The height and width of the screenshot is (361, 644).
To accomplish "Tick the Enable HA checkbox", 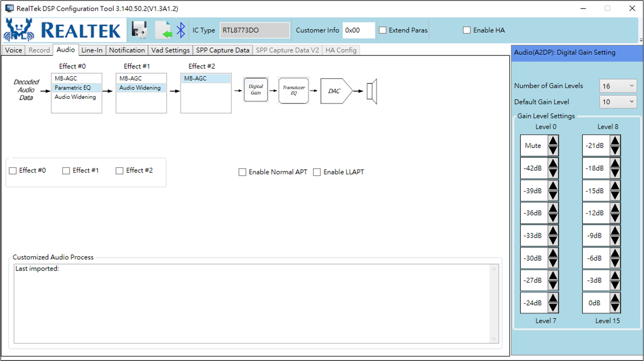I will 466,30.
